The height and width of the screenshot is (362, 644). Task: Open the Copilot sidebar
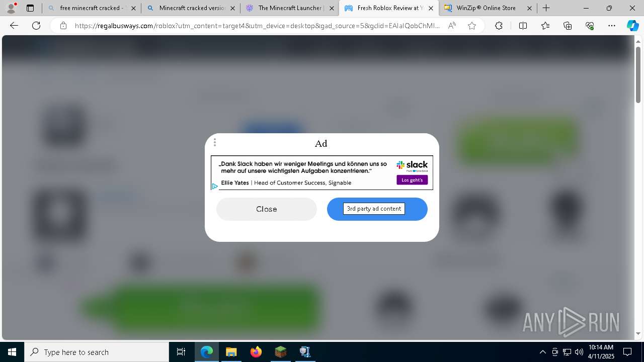click(x=632, y=26)
